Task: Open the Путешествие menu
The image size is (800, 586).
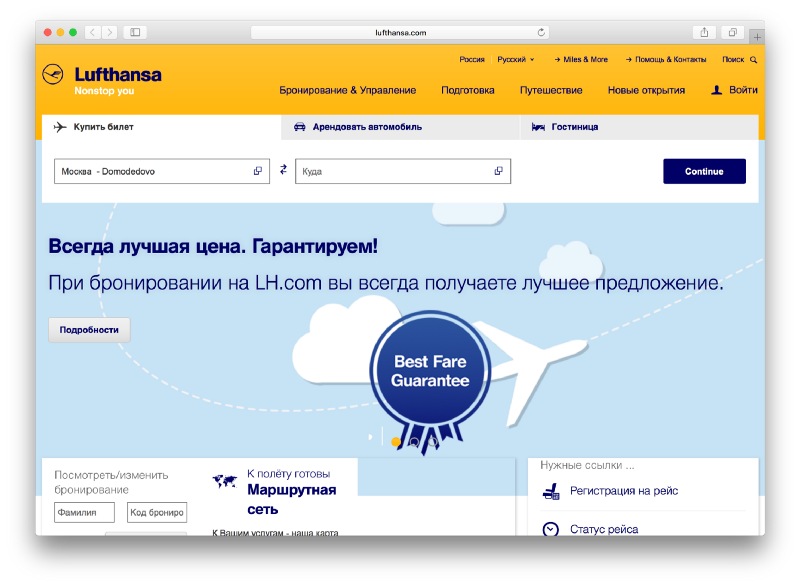Action: [551, 90]
